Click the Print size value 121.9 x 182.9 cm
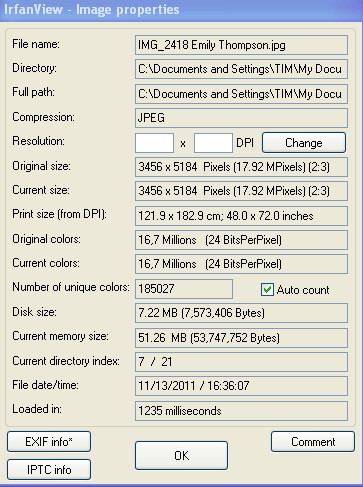The width and height of the screenshot is (363, 487). [x=241, y=216]
